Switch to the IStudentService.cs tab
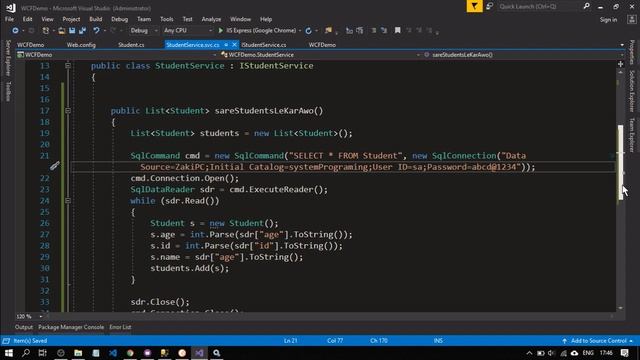The height and width of the screenshot is (360, 640). coord(264,45)
